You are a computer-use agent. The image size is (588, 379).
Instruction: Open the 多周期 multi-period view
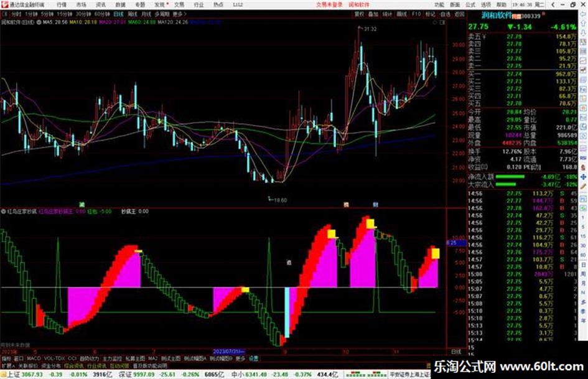[x=162, y=14]
